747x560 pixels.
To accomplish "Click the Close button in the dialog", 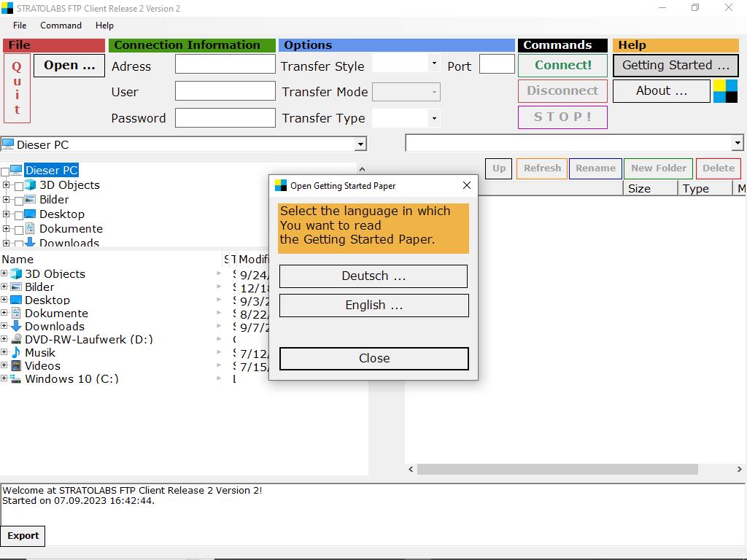I will [374, 359].
